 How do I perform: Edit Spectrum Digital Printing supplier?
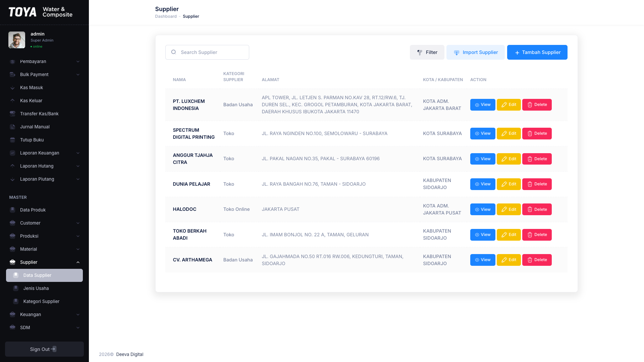point(508,133)
